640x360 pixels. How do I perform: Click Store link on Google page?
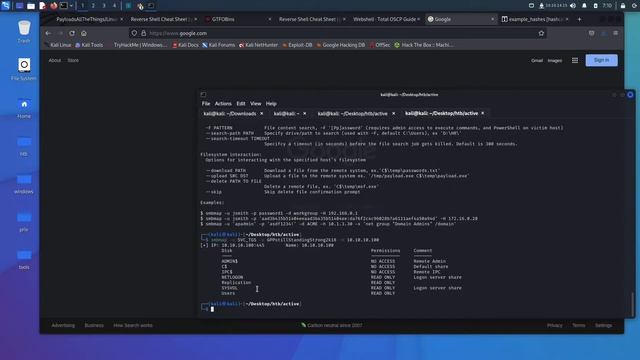[x=73, y=60]
